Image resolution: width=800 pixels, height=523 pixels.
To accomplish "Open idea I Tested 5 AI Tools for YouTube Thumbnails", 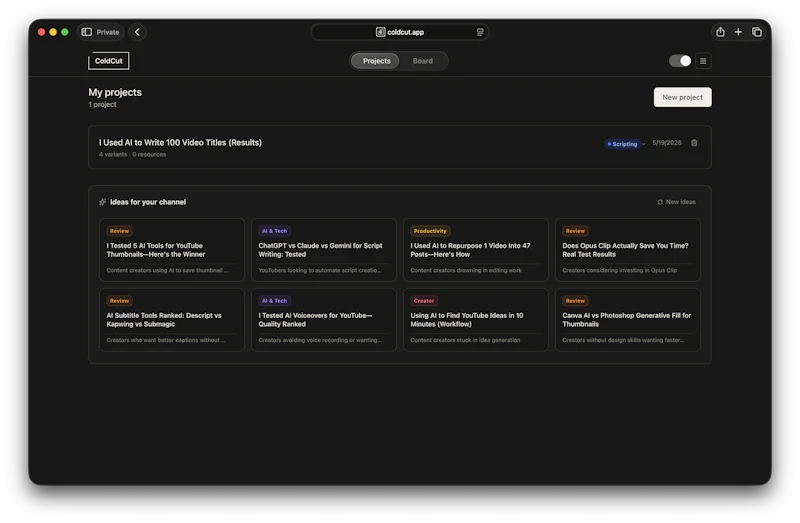I will pyautogui.click(x=172, y=250).
